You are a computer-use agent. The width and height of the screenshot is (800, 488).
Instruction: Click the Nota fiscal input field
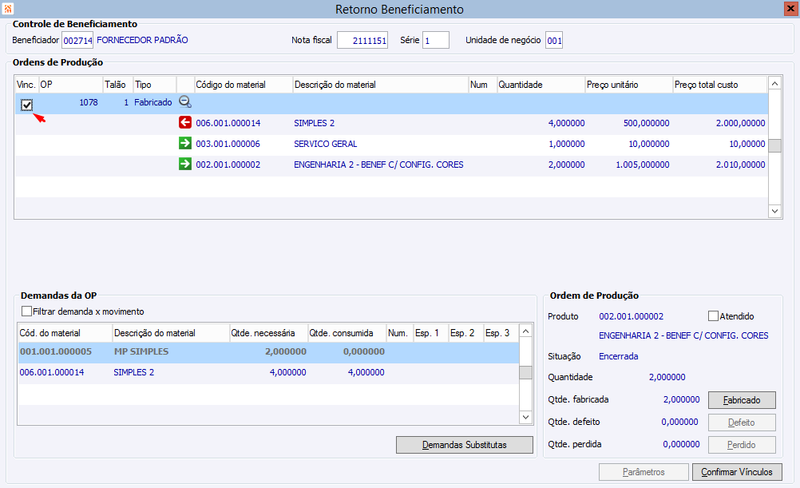coord(362,41)
